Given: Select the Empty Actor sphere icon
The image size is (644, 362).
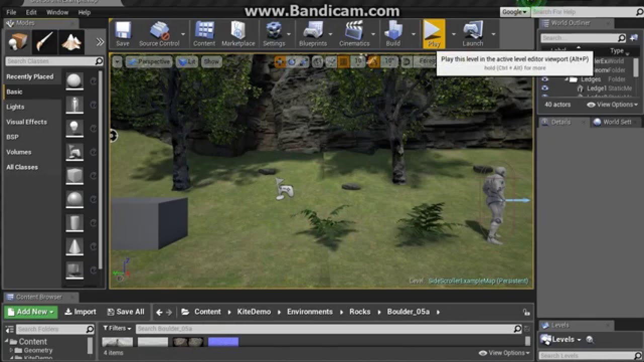Looking at the screenshot, I should [x=74, y=81].
